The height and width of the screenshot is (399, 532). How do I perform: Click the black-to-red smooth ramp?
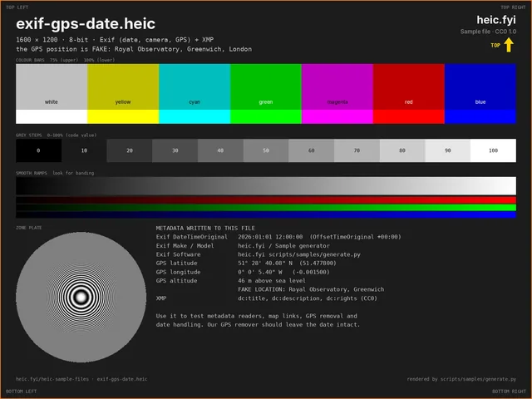pyautogui.click(x=266, y=199)
